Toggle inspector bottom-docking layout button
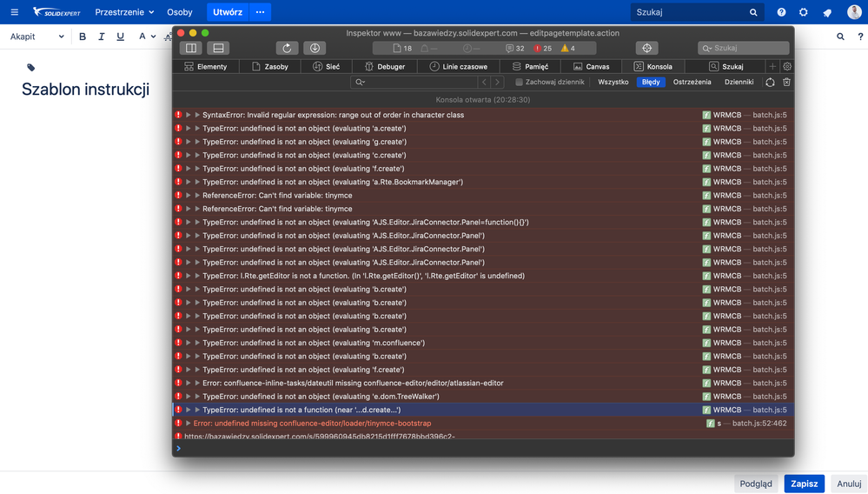Screen dimensions: 868x494 (218, 48)
